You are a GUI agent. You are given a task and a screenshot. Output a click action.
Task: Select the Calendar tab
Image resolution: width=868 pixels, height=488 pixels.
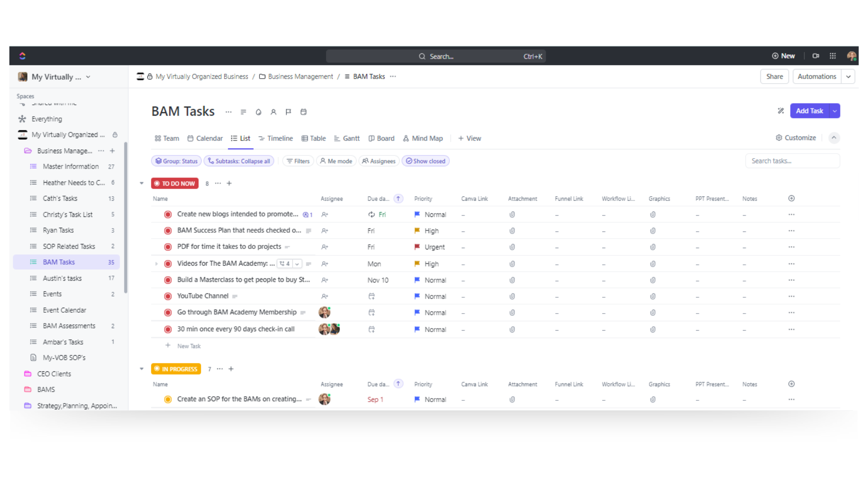click(x=209, y=138)
